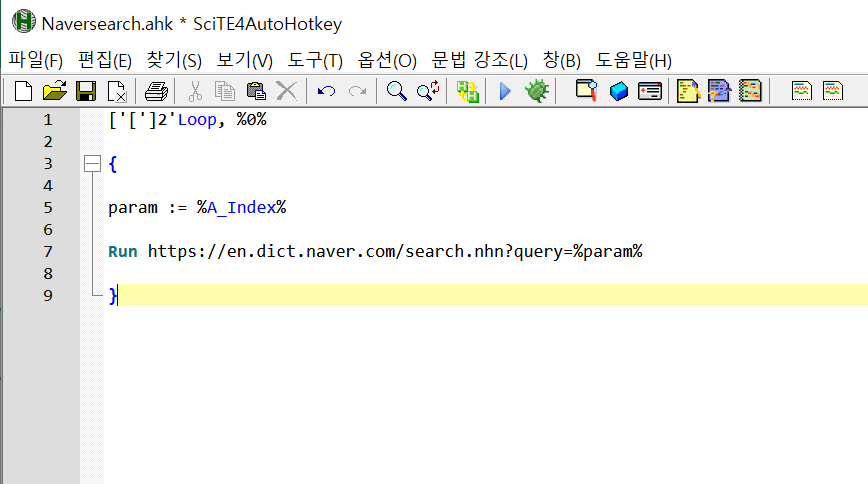Copy selection using the toolbar copy icon
This screenshot has width=868, height=484.
tap(225, 91)
